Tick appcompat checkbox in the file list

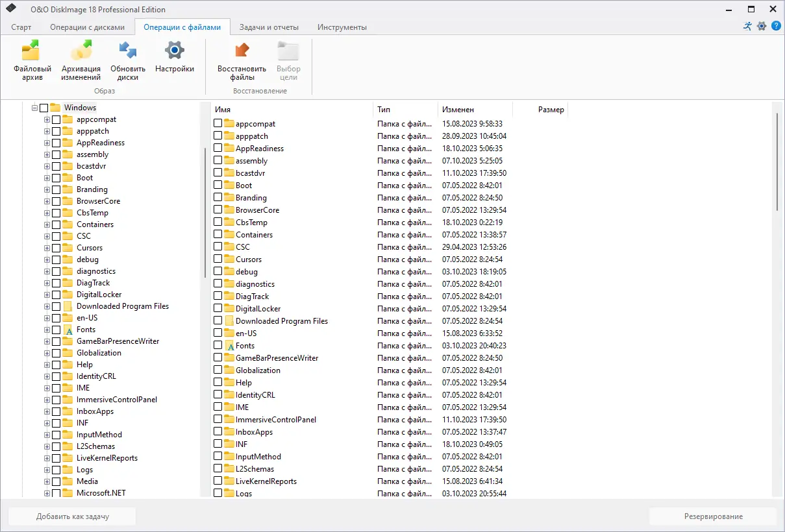[x=218, y=123]
